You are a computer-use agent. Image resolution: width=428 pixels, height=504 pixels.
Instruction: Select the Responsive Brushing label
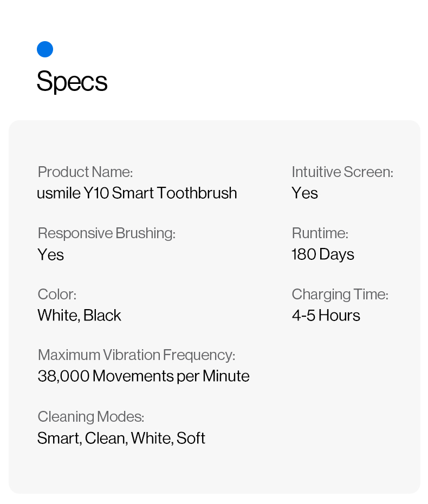pos(107,233)
